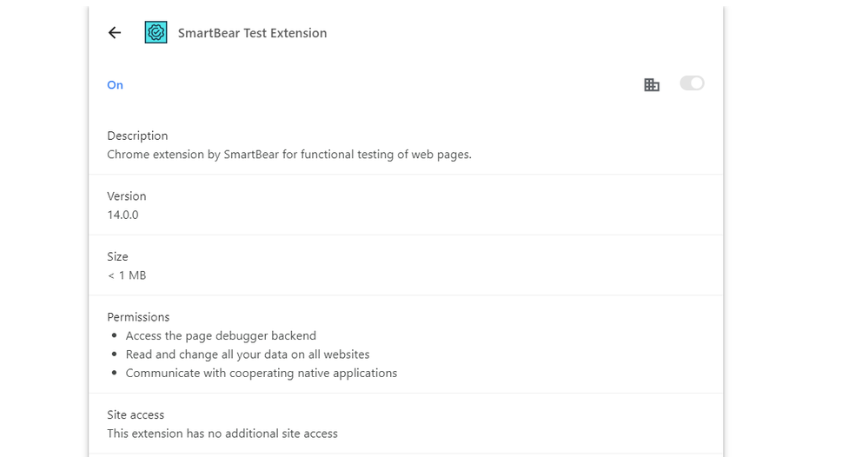Click the bullet beside the native applications permission

tap(115, 374)
